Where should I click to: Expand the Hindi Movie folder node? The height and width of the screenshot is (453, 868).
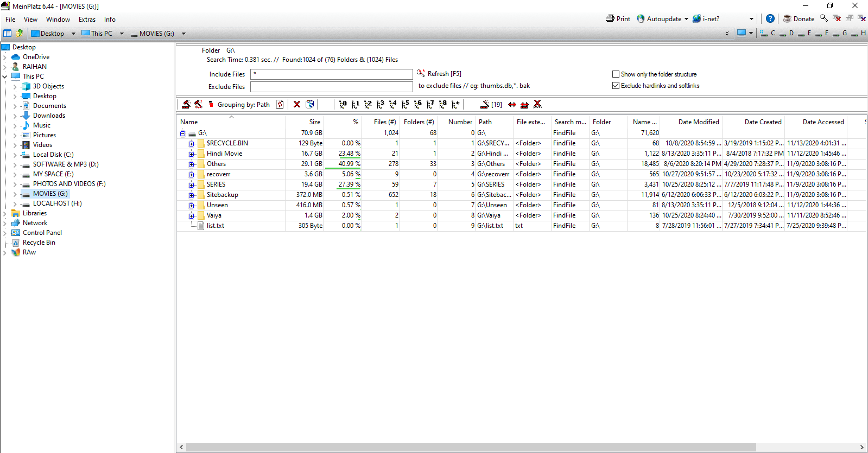[191, 154]
